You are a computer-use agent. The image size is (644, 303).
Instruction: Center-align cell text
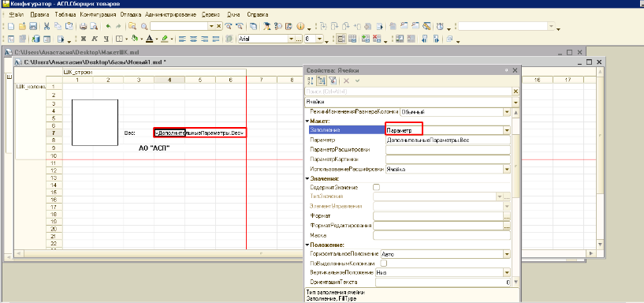pos(194,39)
